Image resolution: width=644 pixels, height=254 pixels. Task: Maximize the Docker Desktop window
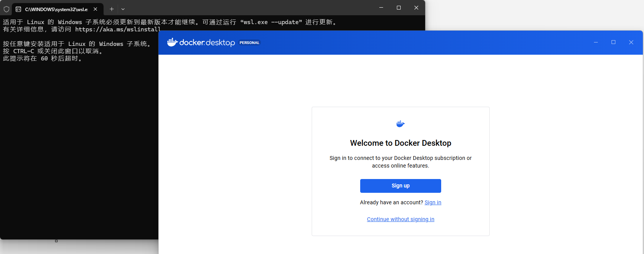[x=613, y=42]
